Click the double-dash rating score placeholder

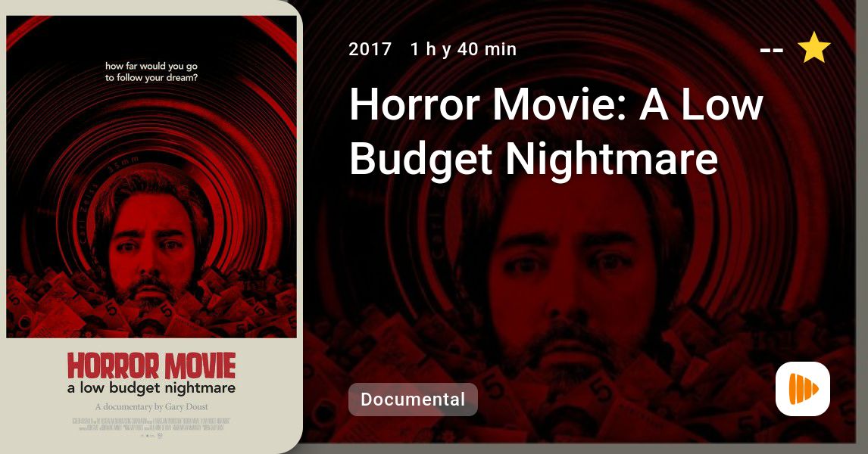pyautogui.click(x=772, y=50)
